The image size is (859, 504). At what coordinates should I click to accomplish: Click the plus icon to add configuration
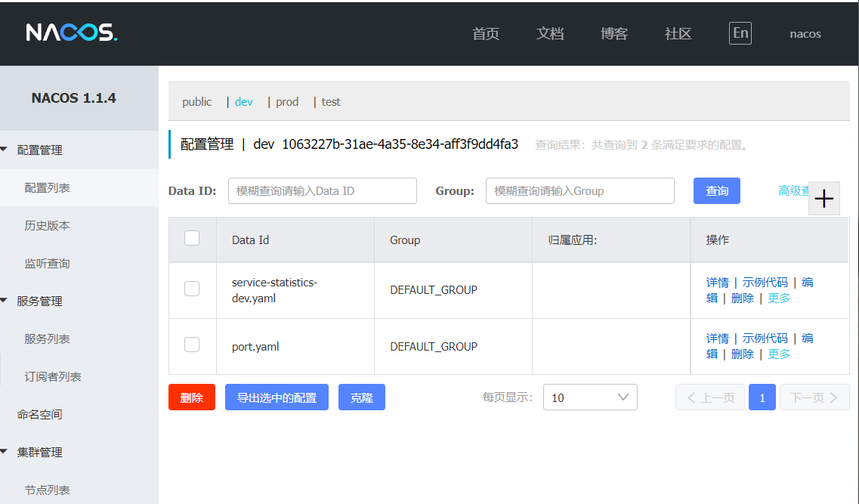[x=824, y=198]
